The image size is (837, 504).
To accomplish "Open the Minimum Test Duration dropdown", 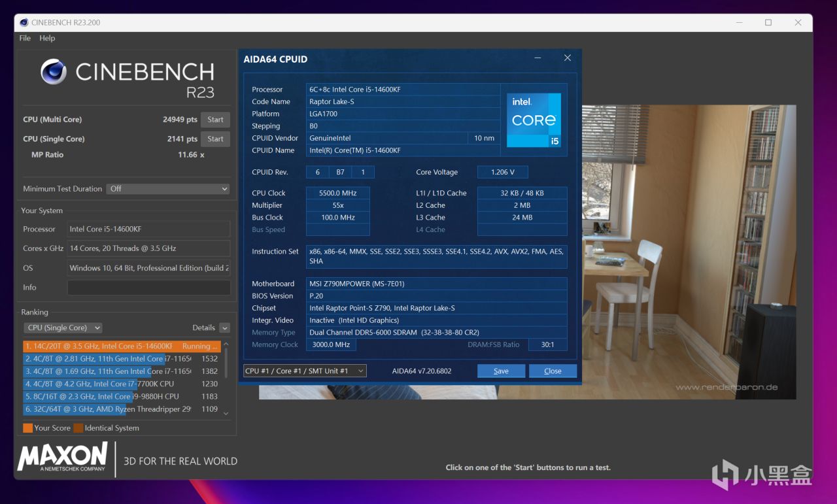I will point(168,189).
